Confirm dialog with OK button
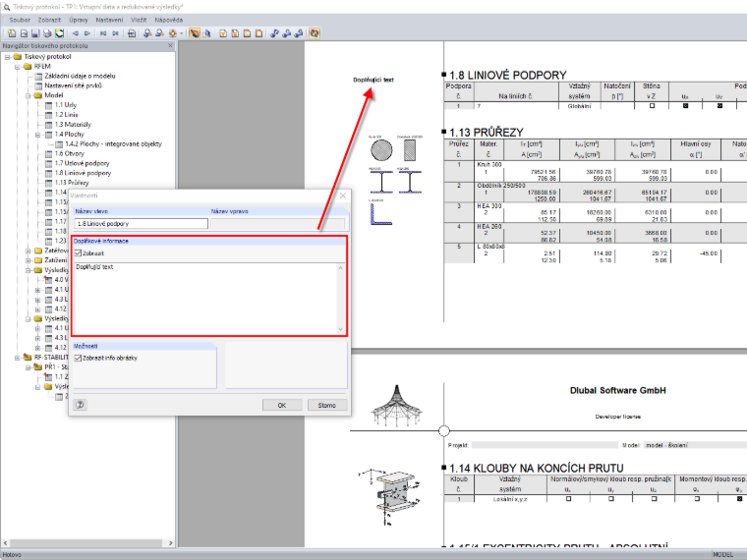Screen dimensions: 747x560 (282, 405)
